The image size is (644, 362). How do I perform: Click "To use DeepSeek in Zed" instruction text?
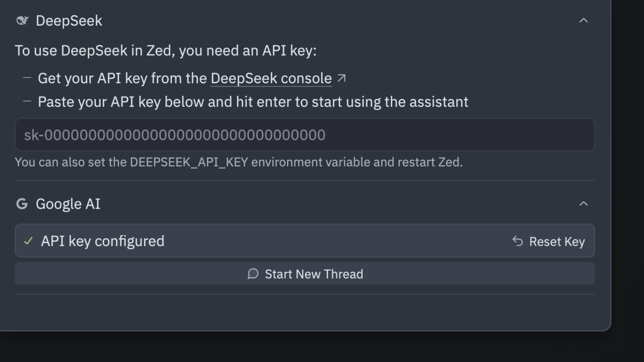[166, 50]
